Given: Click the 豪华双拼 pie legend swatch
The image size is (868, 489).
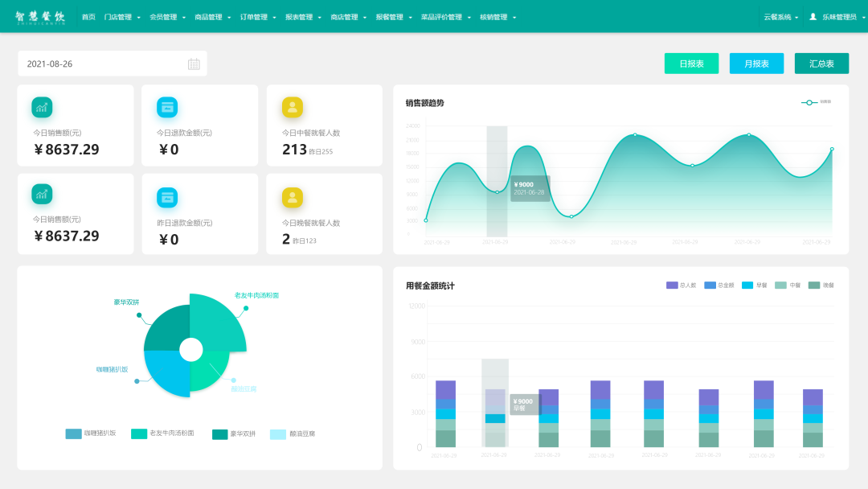Looking at the screenshot, I should coord(219,434).
